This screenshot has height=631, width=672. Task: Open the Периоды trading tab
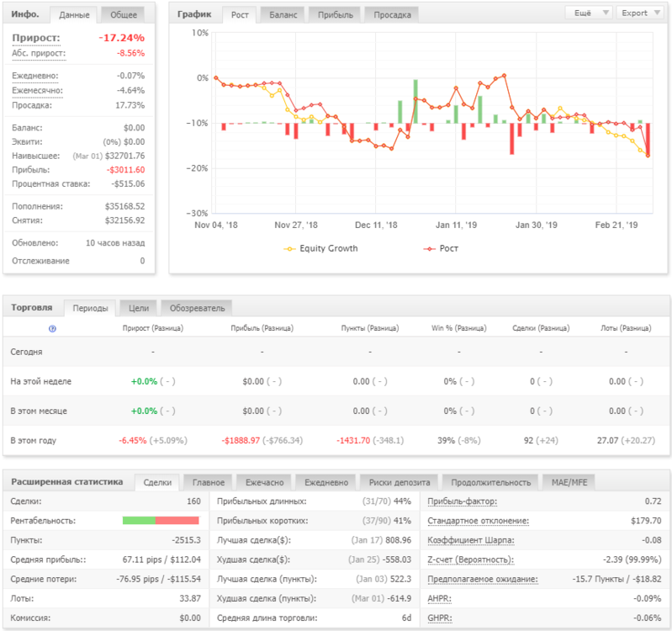90,308
